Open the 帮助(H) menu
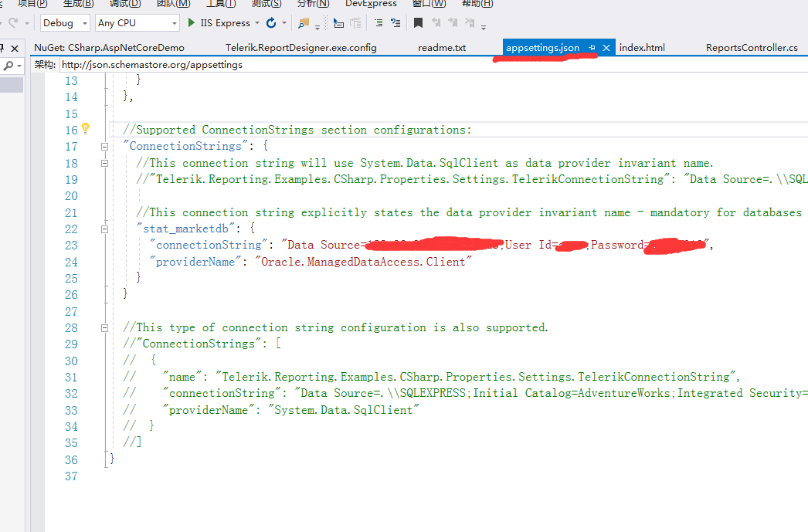 click(x=477, y=4)
